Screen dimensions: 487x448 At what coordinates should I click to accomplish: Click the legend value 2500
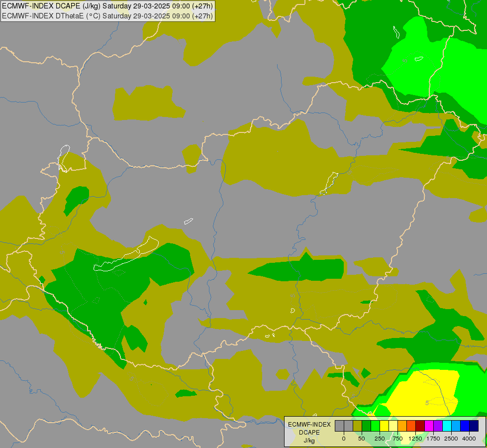point(451,439)
